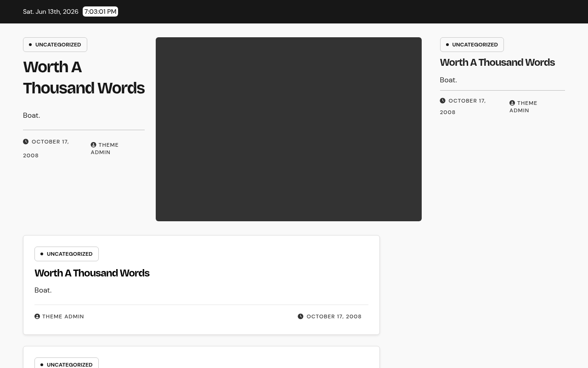Open the first card's 'Worth A Thousand Words' title

(92, 273)
